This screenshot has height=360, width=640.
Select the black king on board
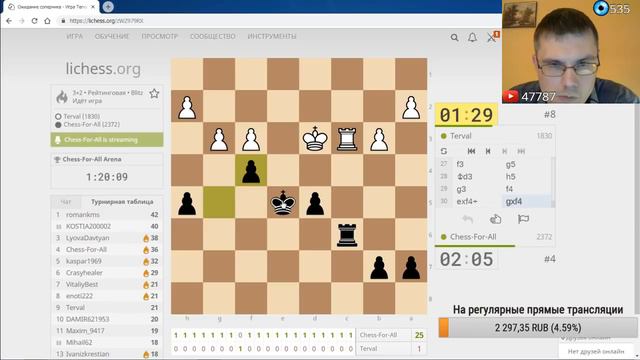[x=283, y=203]
